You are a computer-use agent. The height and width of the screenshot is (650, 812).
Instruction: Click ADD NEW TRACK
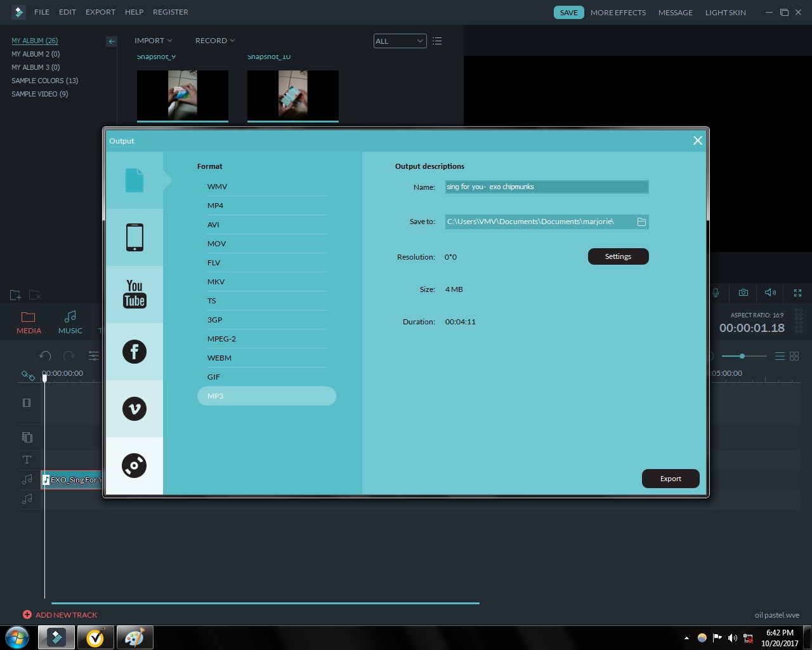tap(60, 614)
